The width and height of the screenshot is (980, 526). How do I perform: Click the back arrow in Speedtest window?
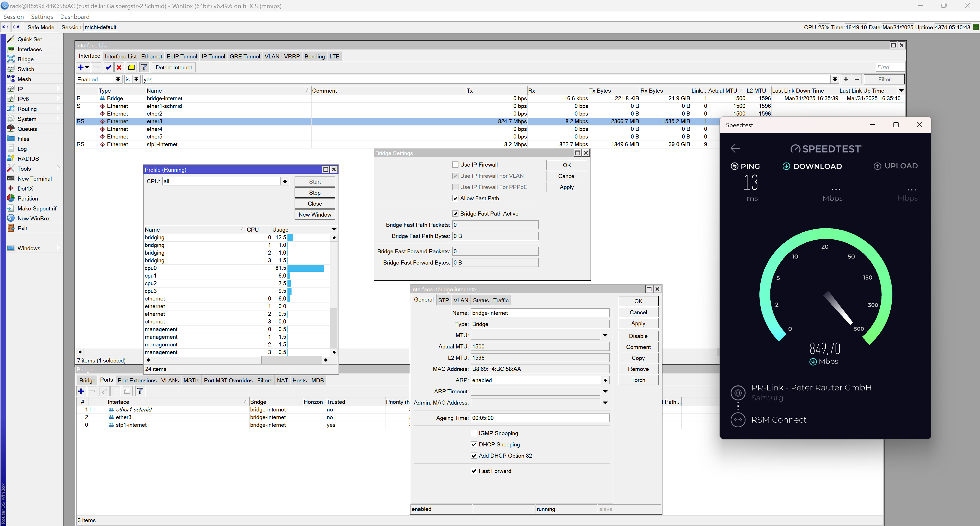[x=735, y=148]
